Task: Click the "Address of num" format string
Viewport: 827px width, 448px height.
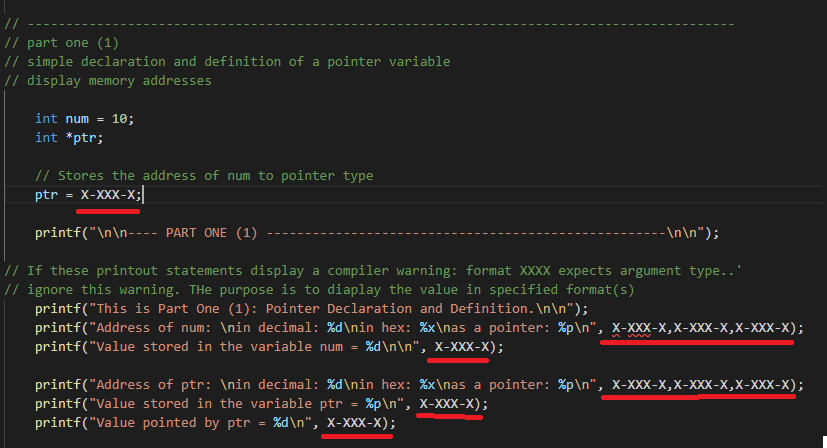Action: 342,328
